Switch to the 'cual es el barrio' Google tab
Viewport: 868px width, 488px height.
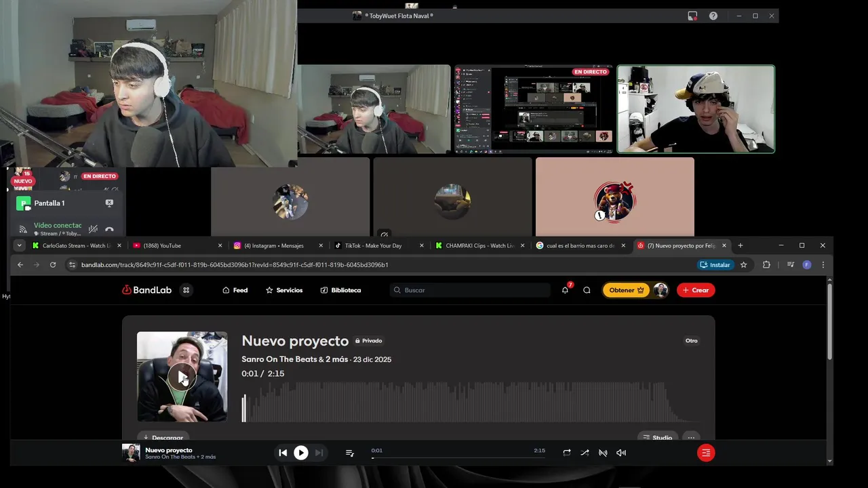click(x=580, y=245)
